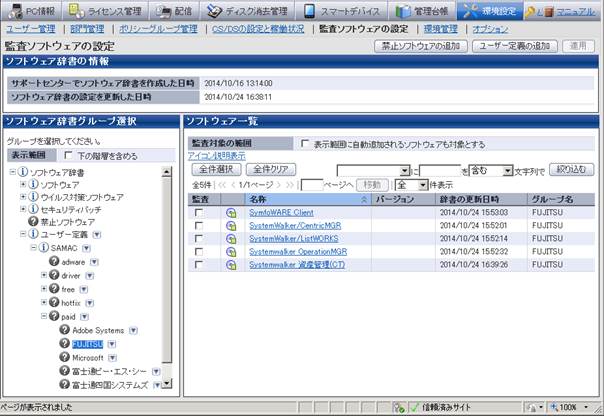This screenshot has width=604, height=416.
Task: Sort by 名称 column header
Action: [x=308, y=200]
